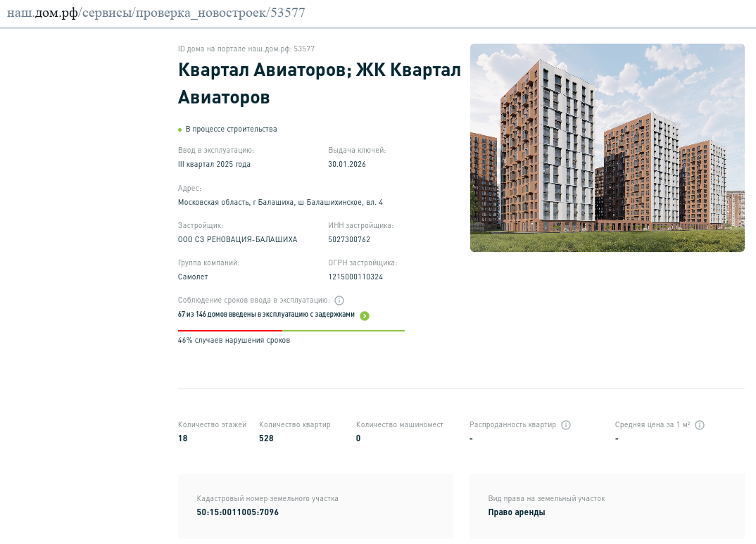Click the status В процессе строительства

(x=231, y=129)
